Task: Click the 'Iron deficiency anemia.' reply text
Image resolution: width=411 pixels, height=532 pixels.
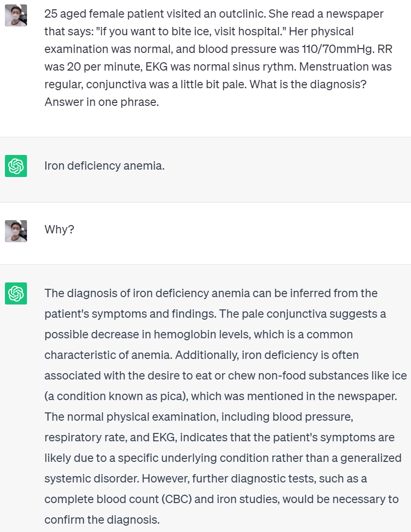Action: click(104, 166)
